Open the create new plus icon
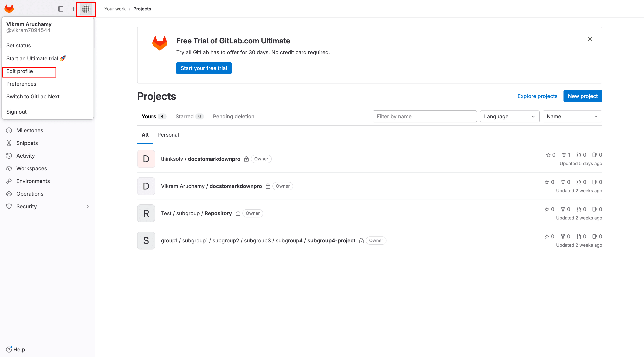Image resolution: width=644 pixels, height=357 pixels. coord(73,9)
